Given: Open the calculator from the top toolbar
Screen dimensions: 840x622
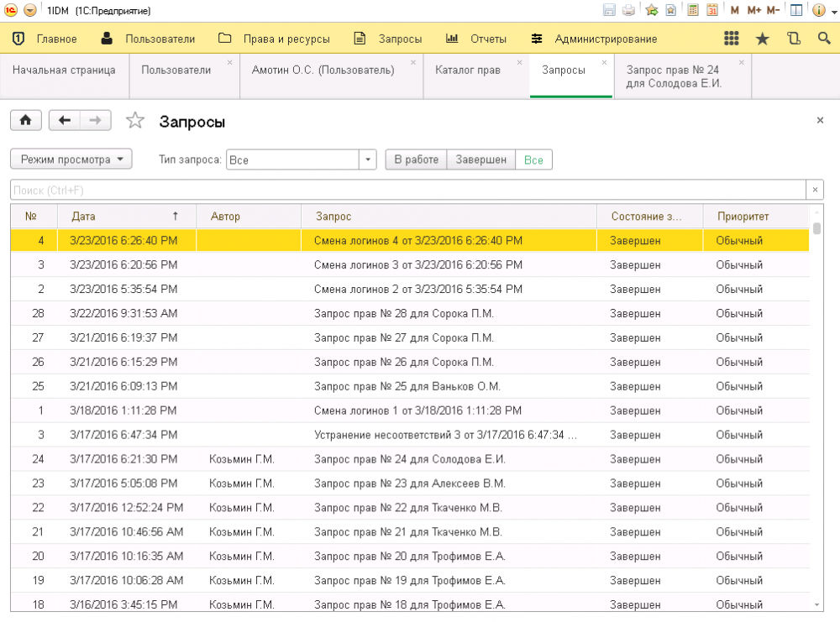Looking at the screenshot, I should 693,10.
